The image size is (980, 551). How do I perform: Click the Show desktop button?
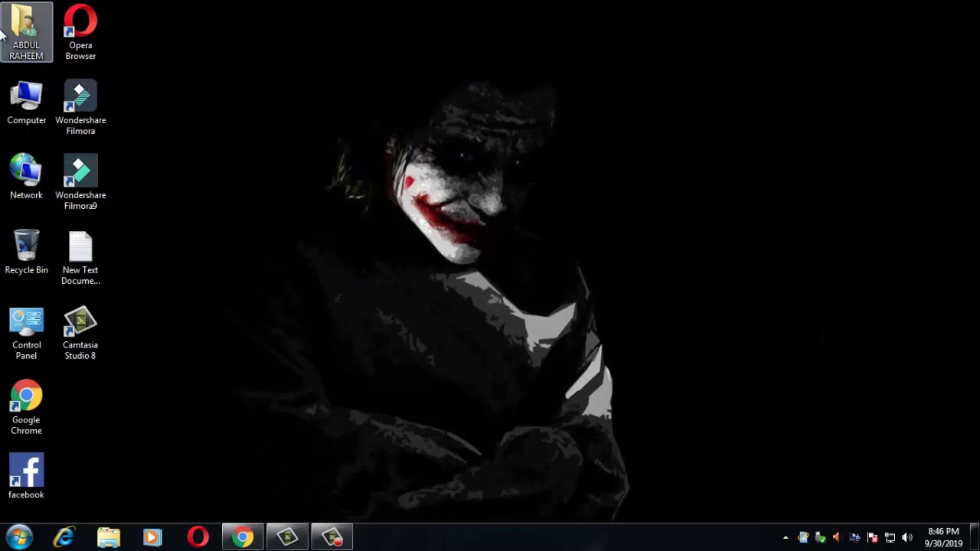[975, 537]
